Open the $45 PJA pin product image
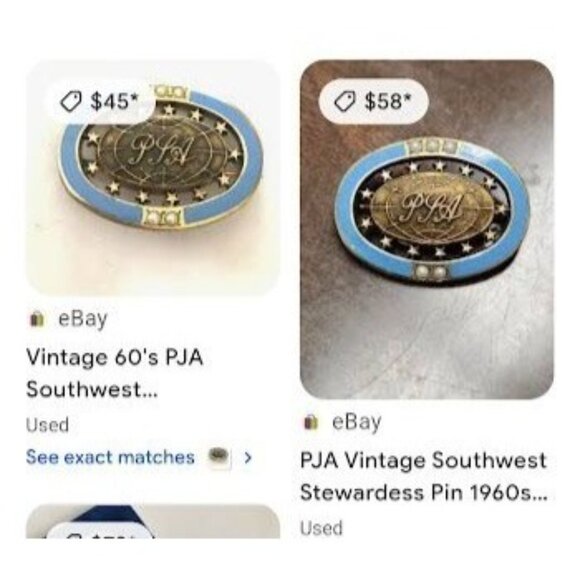Viewport: 580px width, 580px height. pos(152,178)
